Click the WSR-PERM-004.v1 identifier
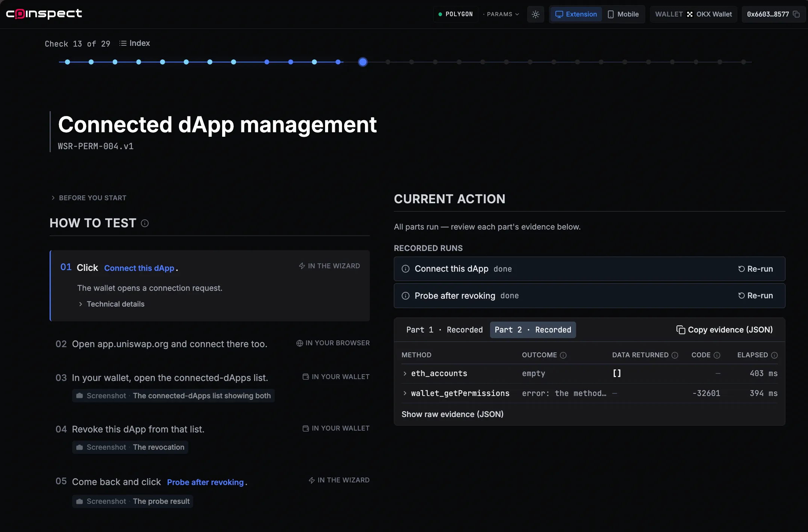808x532 pixels. [x=95, y=146]
